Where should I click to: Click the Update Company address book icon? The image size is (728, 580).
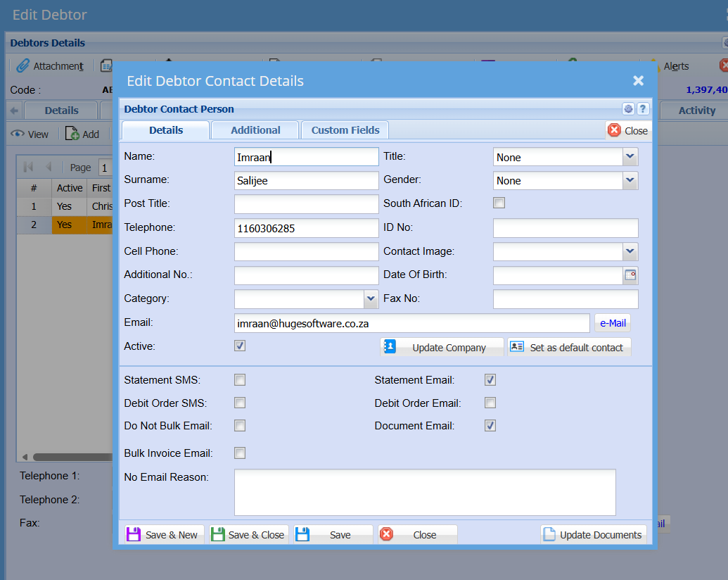390,347
